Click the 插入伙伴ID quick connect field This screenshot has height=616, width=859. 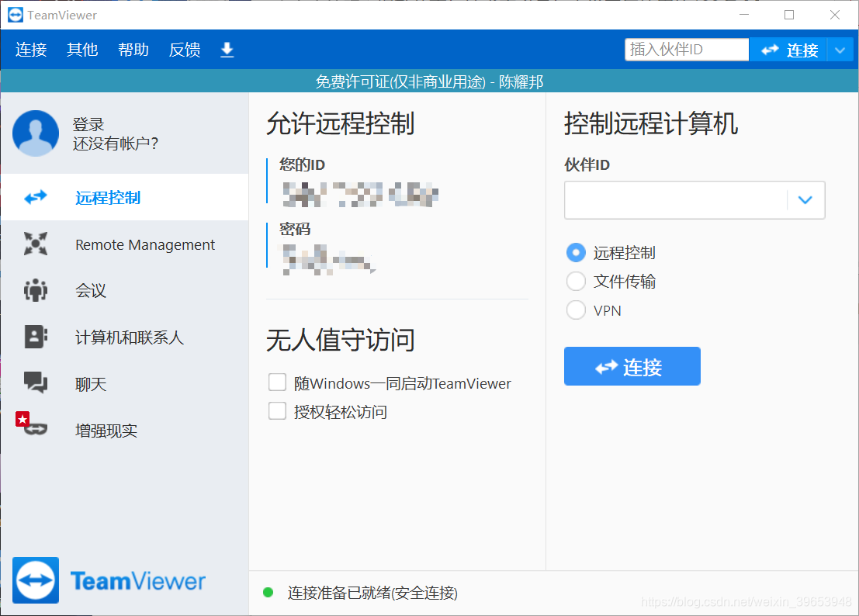pos(687,50)
